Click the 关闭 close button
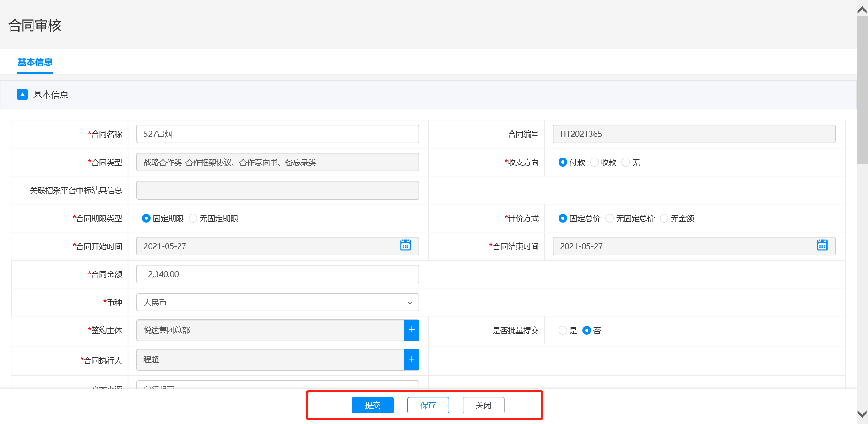The width and height of the screenshot is (868, 424). (x=483, y=405)
